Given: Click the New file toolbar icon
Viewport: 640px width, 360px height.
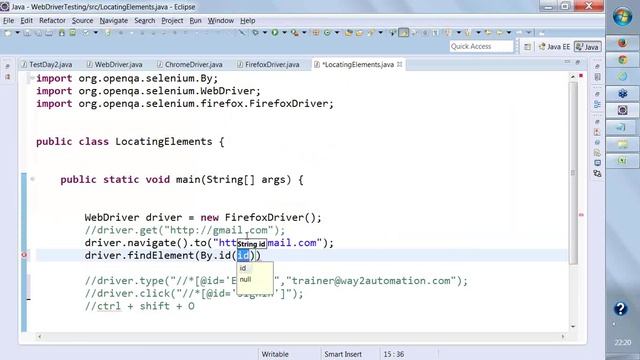Looking at the screenshot, I should pos(7,33).
